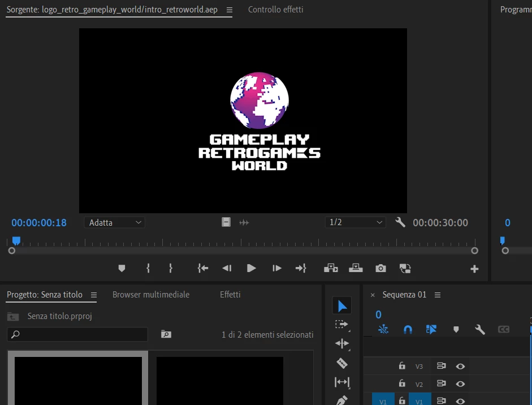Close the Sequenza 01 tab
This screenshot has height=405, width=532.
(x=373, y=295)
